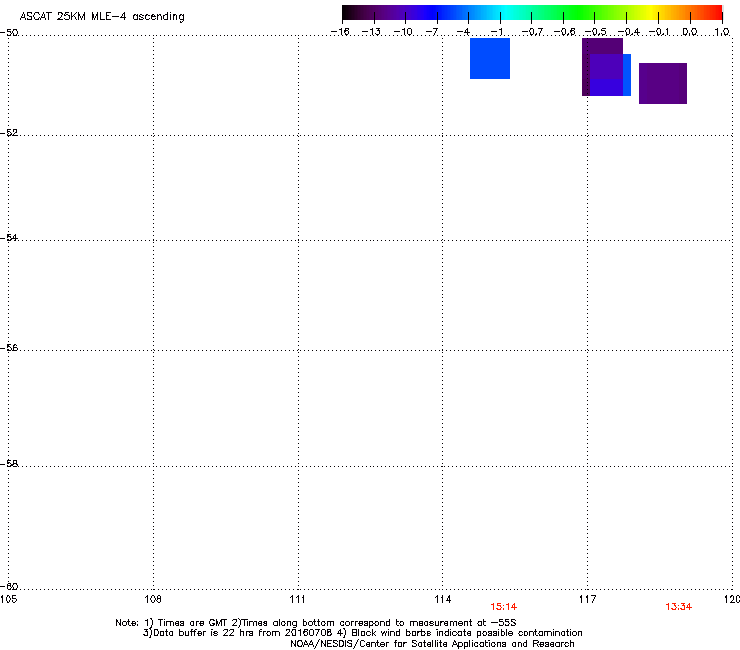Click the -0.7 color scale value
Image resolution: width=740 pixels, height=650 pixels.
point(532,32)
